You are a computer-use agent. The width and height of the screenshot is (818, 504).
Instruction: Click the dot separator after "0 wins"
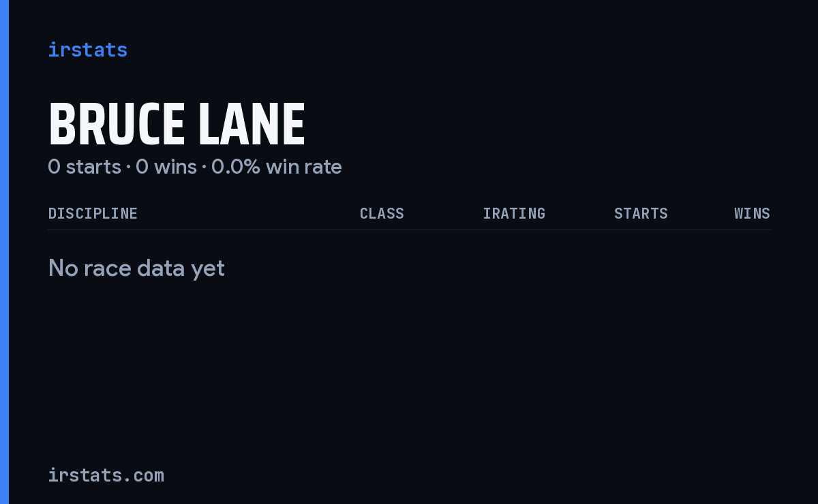[204, 168]
